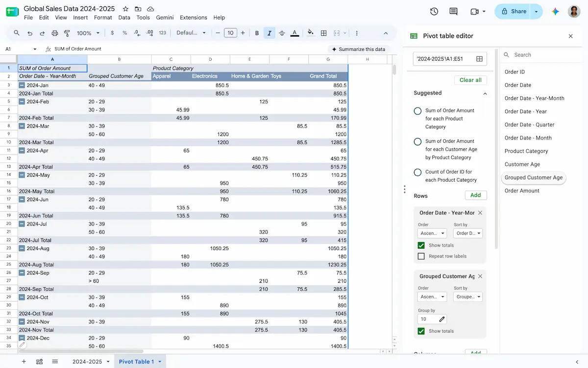Click the Clear all button
The height and width of the screenshot is (368, 588).
click(470, 80)
